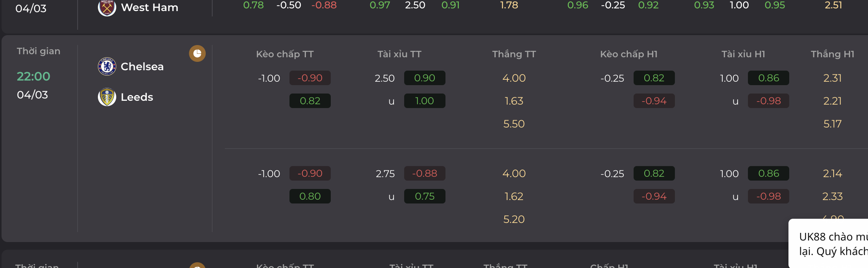Image resolution: width=868 pixels, height=268 pixels.
Task: Click the West Ham club crest icon
Action: (x=107, y=8)
